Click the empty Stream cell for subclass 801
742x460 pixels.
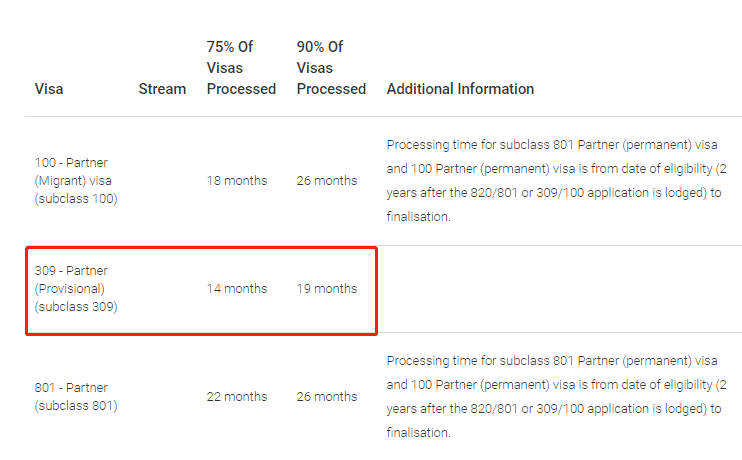click(x=163, y=397)
